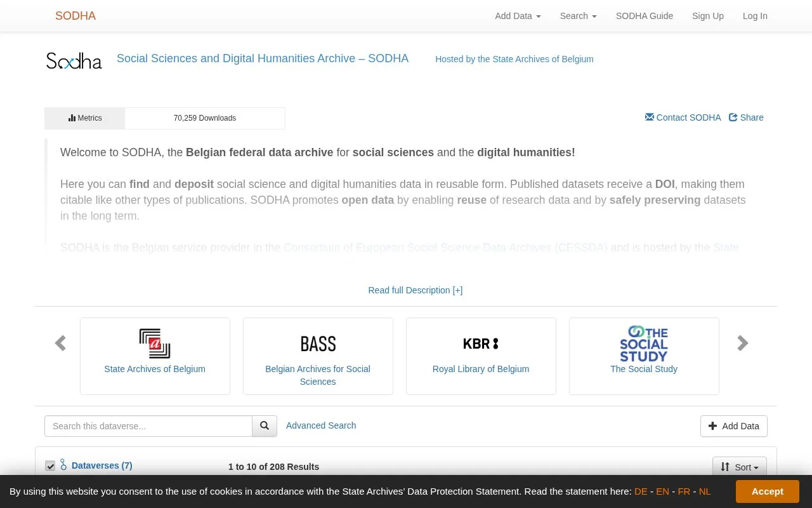Open Advanced Search link
This screenshot has width=812, height=508.
321,425
